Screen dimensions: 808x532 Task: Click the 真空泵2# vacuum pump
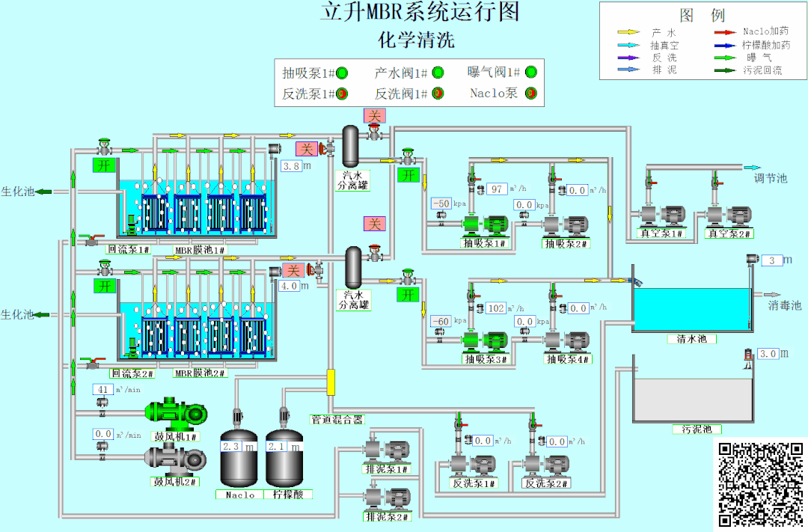pyautogui.click(x=729, y=216)
